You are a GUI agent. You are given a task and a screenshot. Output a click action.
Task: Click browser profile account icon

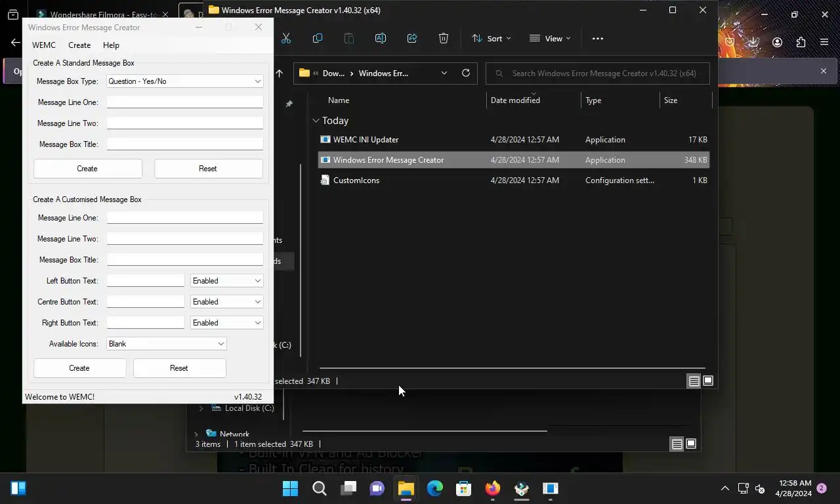[x=777, y=42]
